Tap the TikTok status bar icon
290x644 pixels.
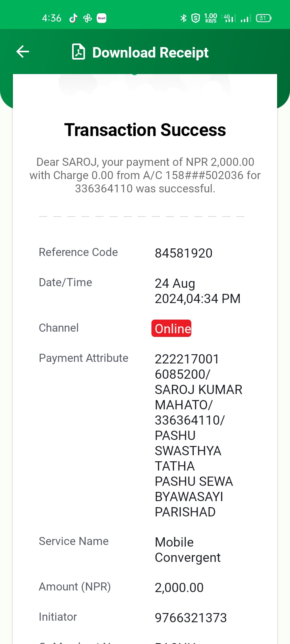tap(73, 18)
